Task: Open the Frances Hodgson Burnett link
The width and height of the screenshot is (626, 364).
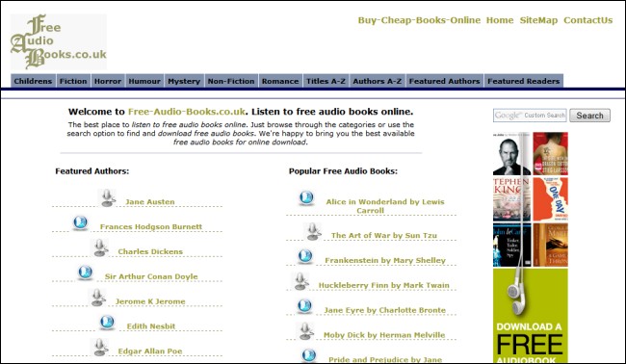Action: [151, 226]
